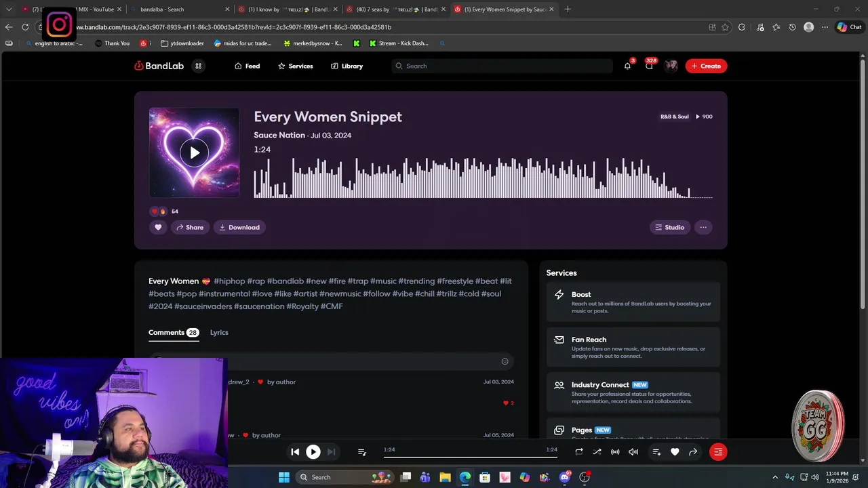Seek within the track waveform
868x488 pixels.
click(483, 178)
